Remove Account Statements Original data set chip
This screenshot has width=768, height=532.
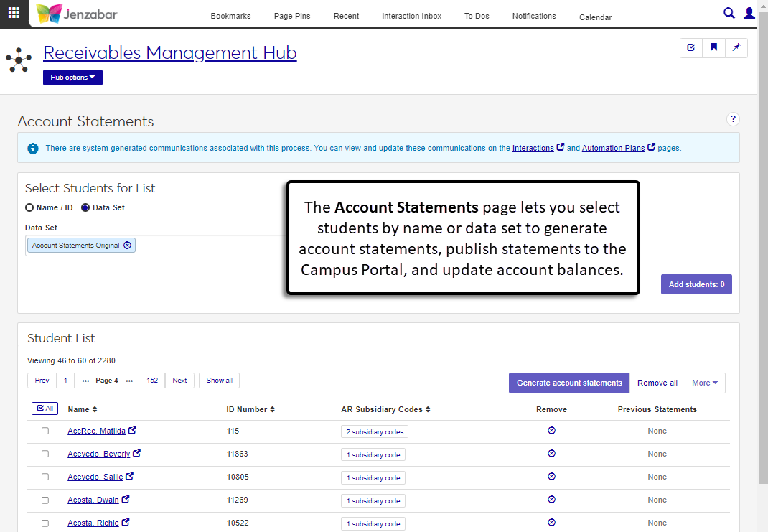[127, 245]
